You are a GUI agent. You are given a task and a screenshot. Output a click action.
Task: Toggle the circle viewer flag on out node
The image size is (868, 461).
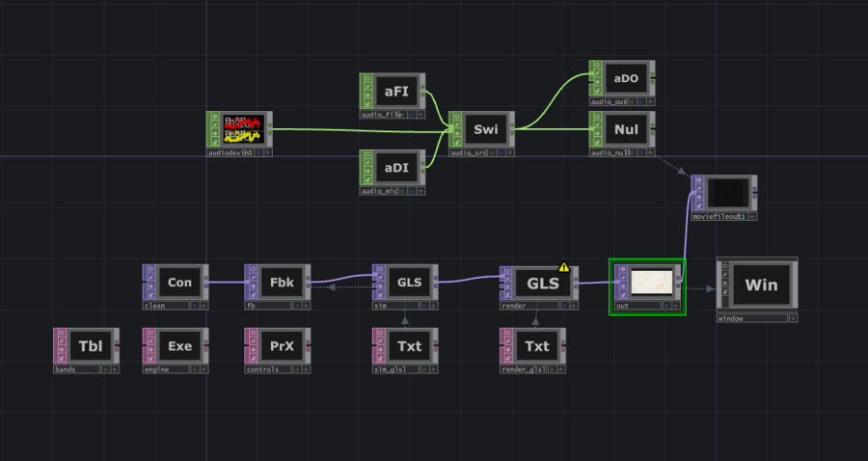click(622, 270)
